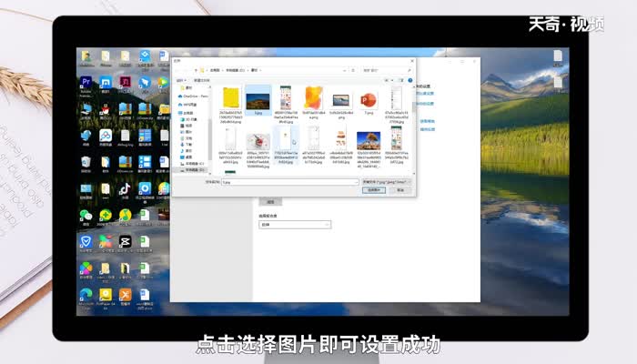Select the highlighted local disk D in the sidebar
Viewport: 637px width, 364px height.
click(192, 170)
